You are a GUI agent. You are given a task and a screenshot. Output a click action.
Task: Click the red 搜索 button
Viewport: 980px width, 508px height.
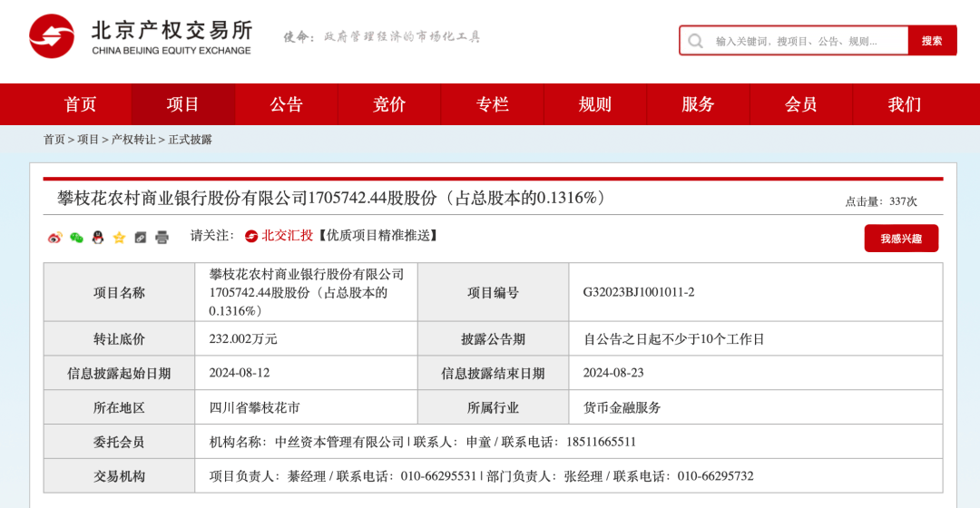tap(932, 41)
